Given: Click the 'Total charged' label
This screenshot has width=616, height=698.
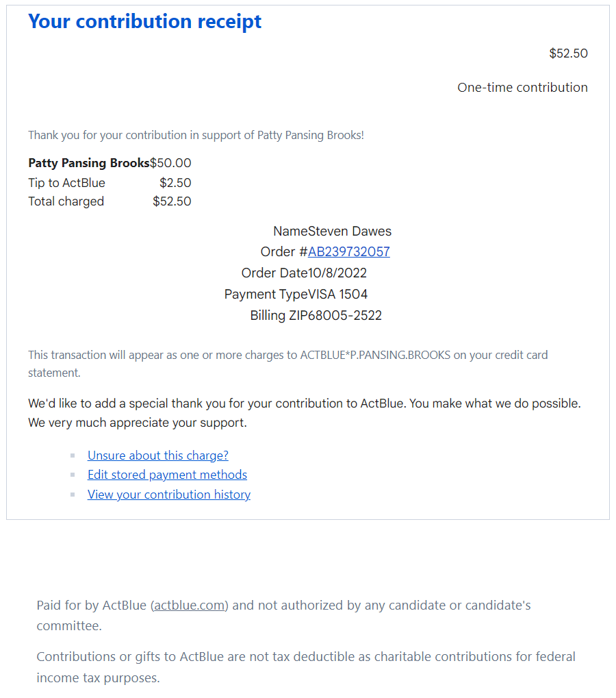Looking at the screenshot, I should (x=66, y=201).
